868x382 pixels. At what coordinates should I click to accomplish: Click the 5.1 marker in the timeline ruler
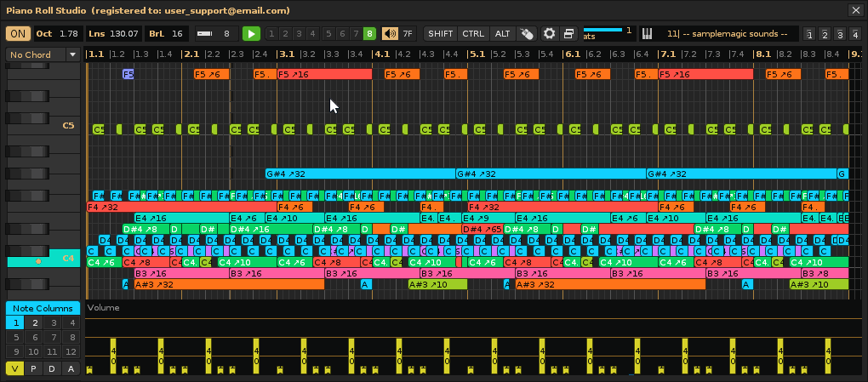(x=477, y=54)
